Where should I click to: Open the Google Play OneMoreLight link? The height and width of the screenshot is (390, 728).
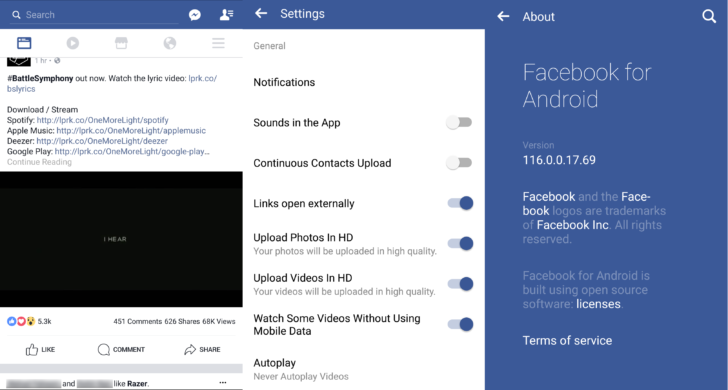[132, 151]
